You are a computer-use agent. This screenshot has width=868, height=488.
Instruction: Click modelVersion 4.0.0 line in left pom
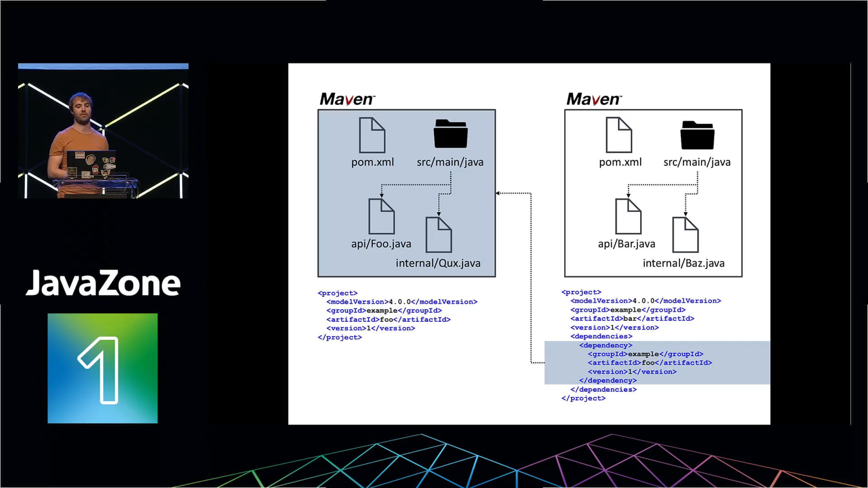tap(402, 302)
